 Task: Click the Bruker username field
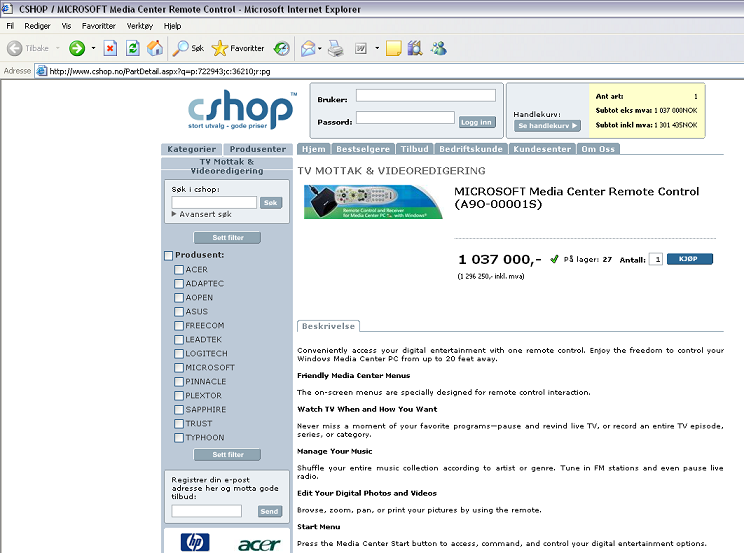[x=426, y=95]
